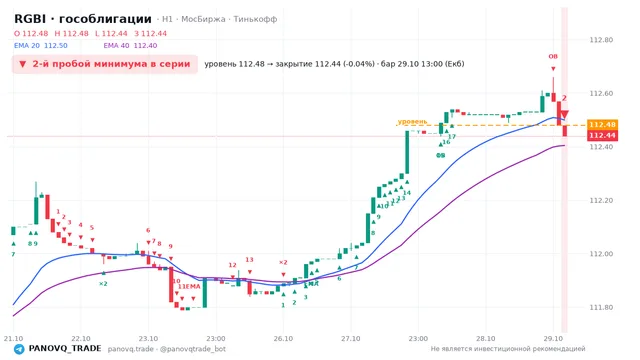Select the red 112.44 current price tag
The image size is (640, 360).
602,136
